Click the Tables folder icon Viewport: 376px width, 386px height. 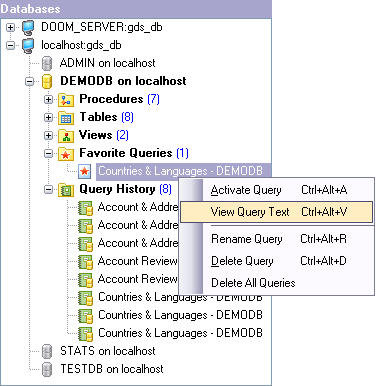(66, 118)
